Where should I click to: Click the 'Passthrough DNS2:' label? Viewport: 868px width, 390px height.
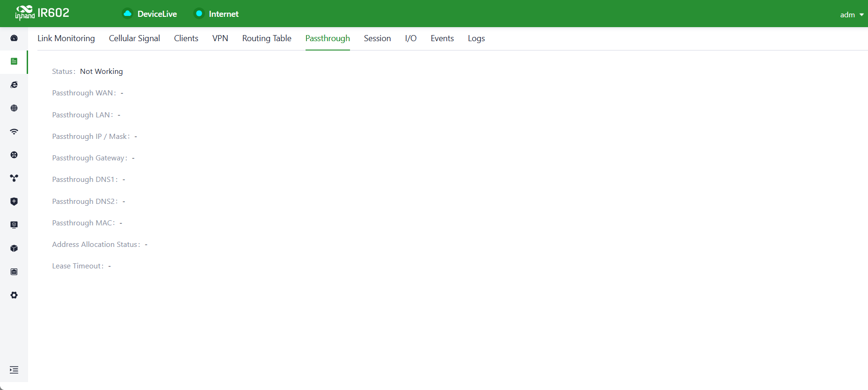[85, 201]
